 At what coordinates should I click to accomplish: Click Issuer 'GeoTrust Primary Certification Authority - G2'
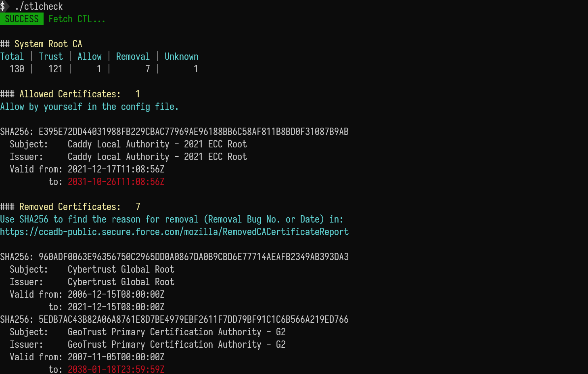coord(177,345)
